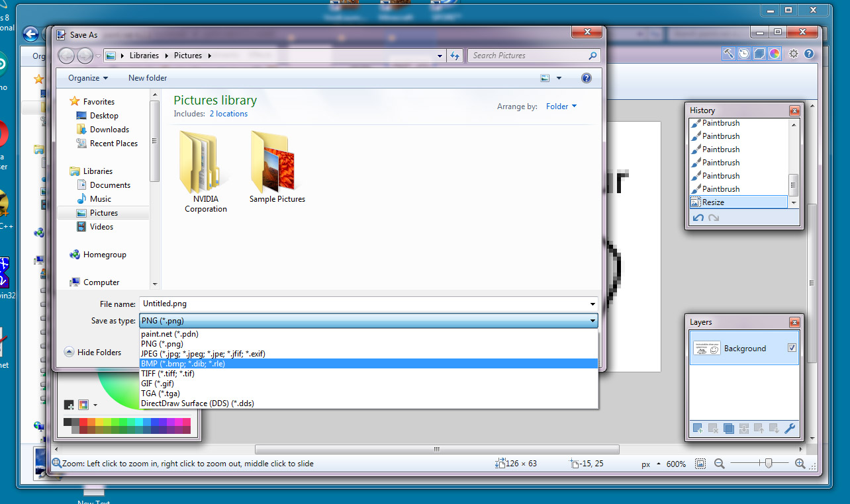Open the palette management icon in Colors window
This screenshot has height=504, width=850.
click(x=83, y=405)
